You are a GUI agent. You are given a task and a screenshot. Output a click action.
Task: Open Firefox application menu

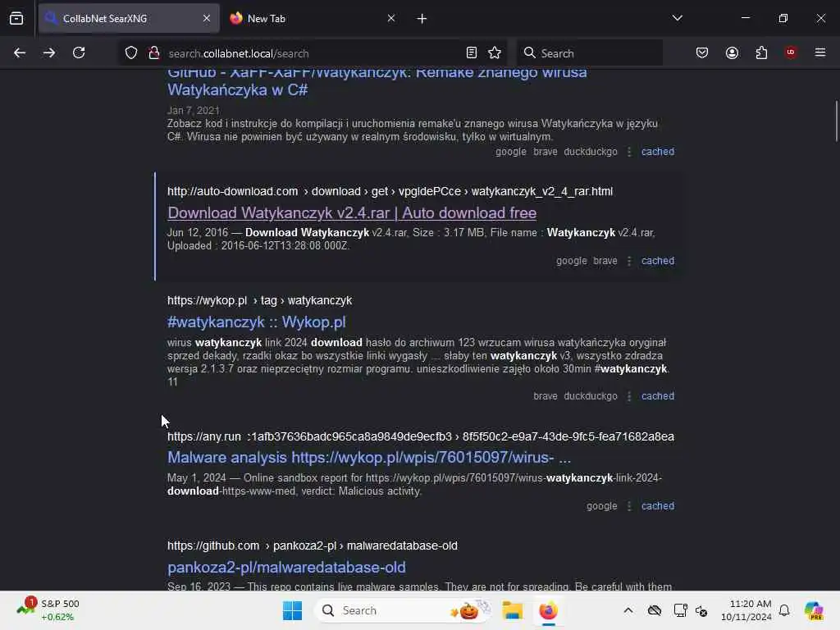(820, 52)
